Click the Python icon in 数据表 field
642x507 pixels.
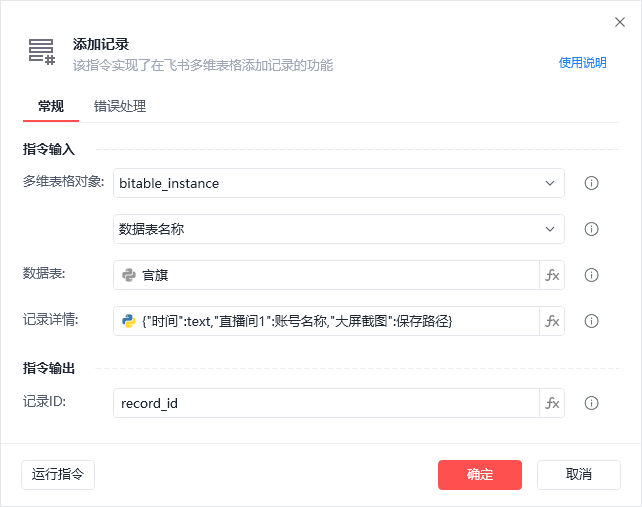click(129, 275)
